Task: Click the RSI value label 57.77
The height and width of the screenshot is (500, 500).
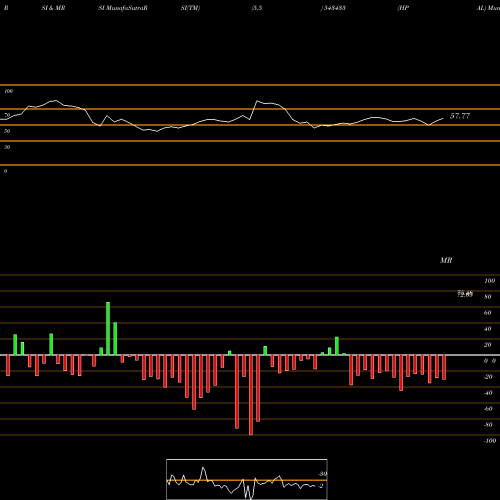Action: (460, 116)
